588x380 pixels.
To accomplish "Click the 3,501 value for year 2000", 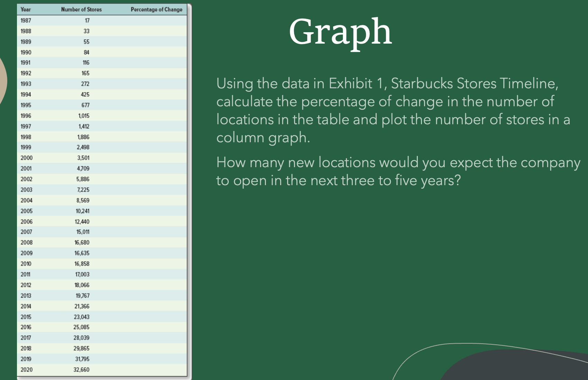I will [83, 157].
